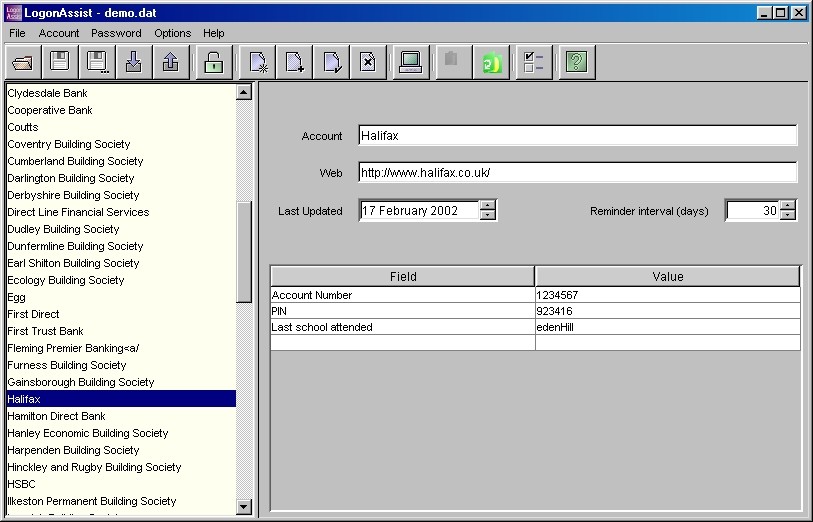The width and height of the screenshot is (813, 522).
Task: Click the computer monitor toolbar icon
Action: pos(411,62)
